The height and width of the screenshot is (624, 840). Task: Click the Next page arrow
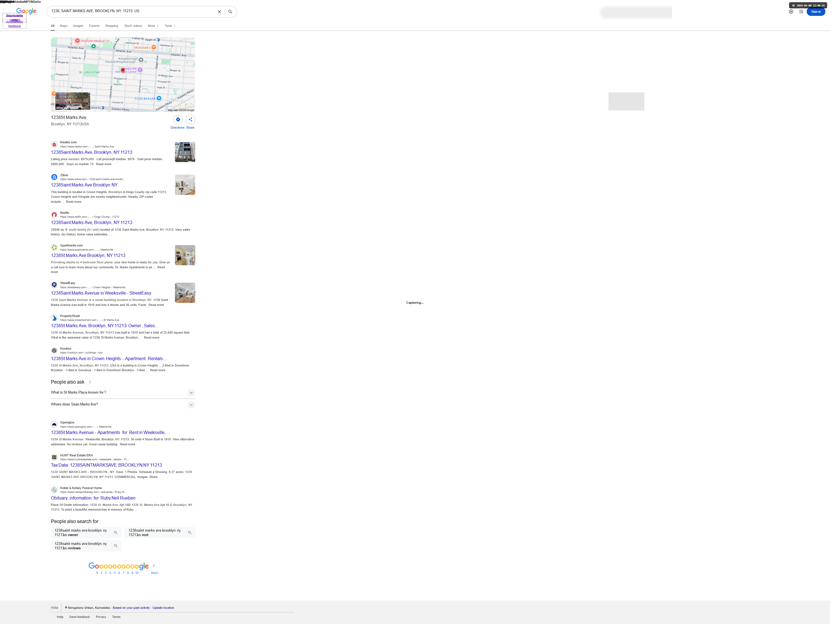point(154,566)
